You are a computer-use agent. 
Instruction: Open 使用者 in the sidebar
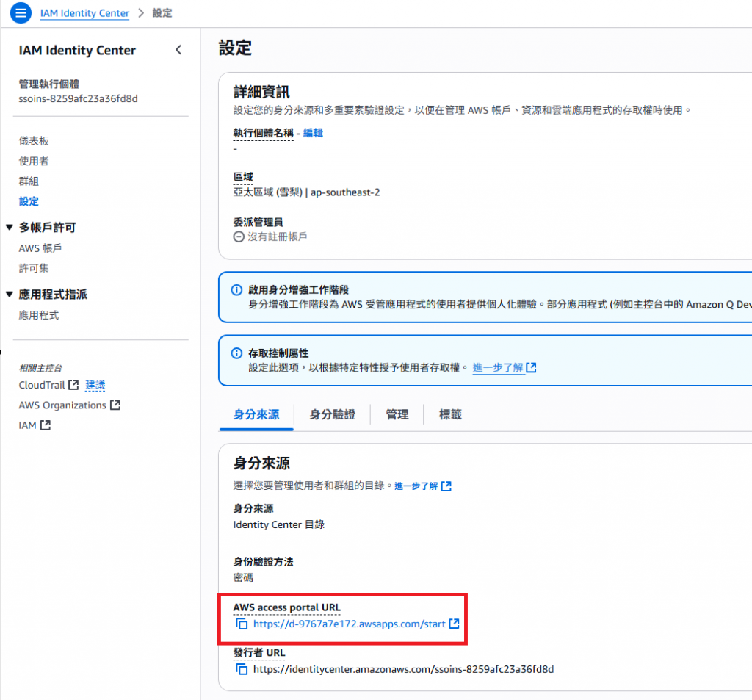[x=34, y=161]
